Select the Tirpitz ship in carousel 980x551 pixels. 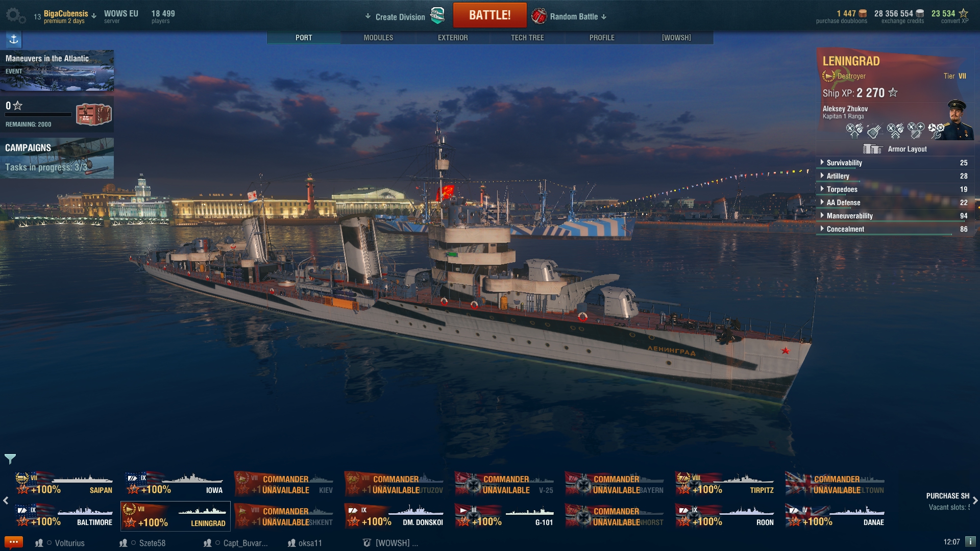point(725,484)
